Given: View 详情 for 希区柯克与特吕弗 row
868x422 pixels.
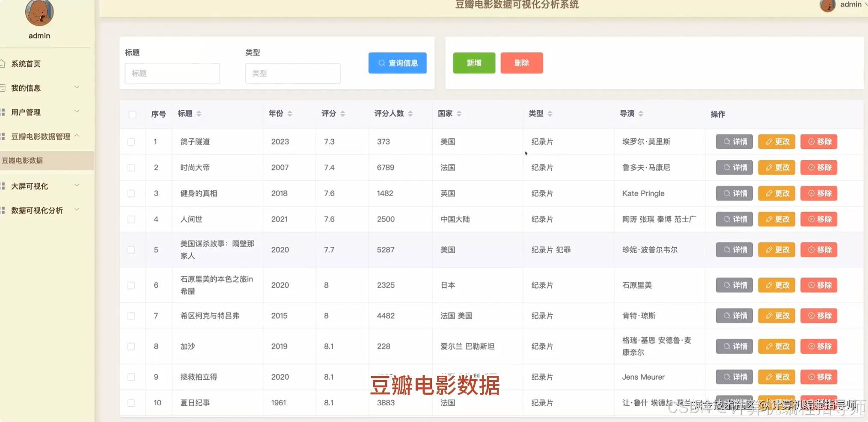Looking at the screenshot, I should coord(734,316).
